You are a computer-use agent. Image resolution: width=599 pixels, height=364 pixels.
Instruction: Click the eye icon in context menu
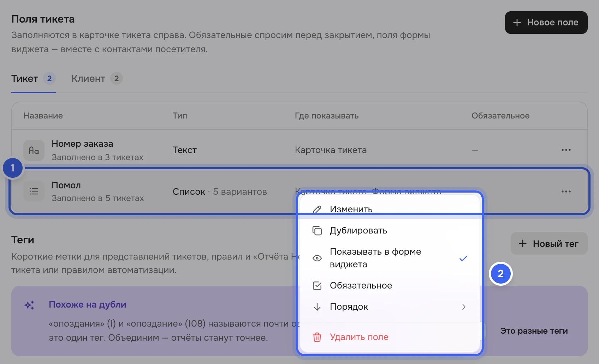click(317, 258)
